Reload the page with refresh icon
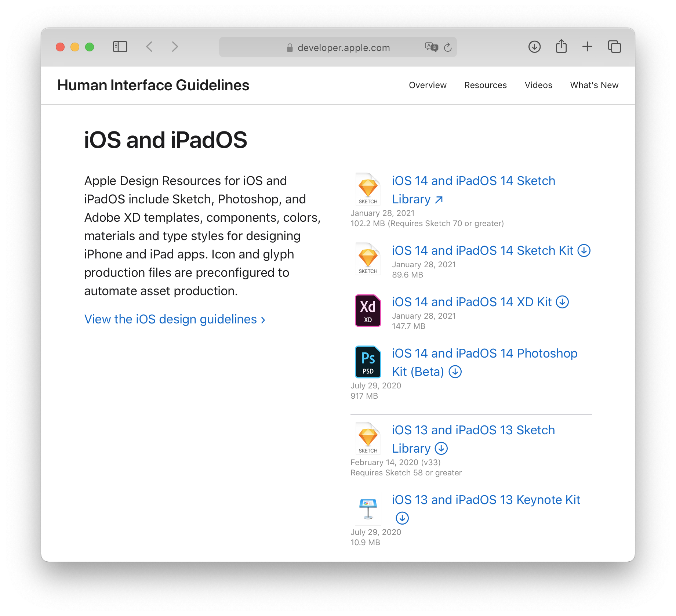This screenshot has width=676, height=616. tap(448, 47)
